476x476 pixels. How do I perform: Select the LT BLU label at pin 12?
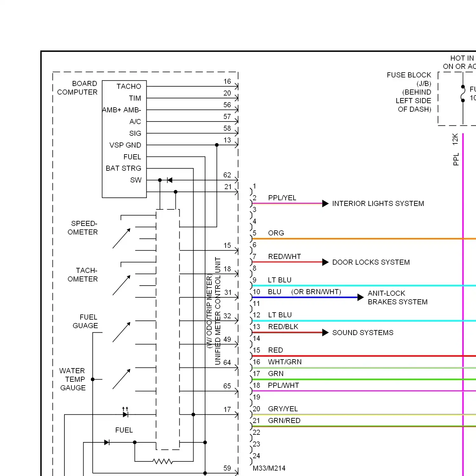(280, 315)
